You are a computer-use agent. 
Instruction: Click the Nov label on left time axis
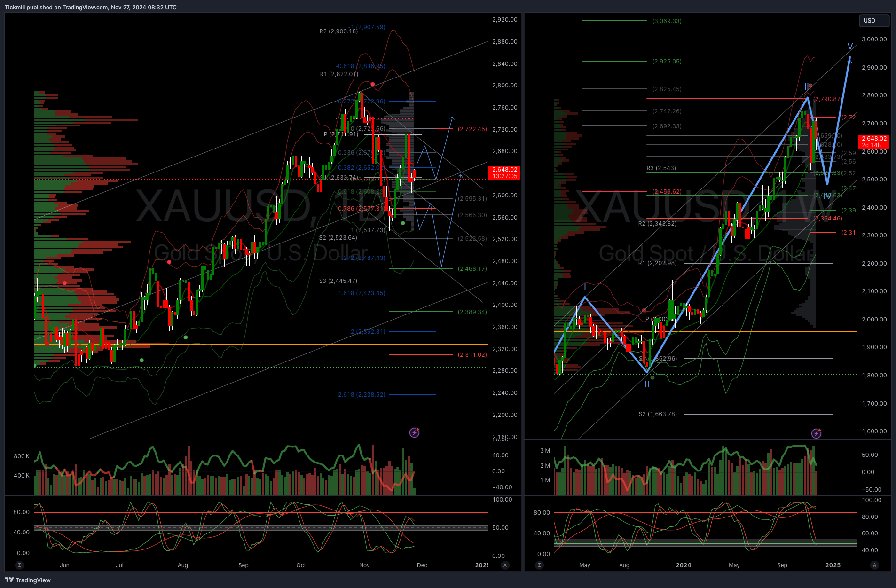pyautogui.click(x=364, y=565)
